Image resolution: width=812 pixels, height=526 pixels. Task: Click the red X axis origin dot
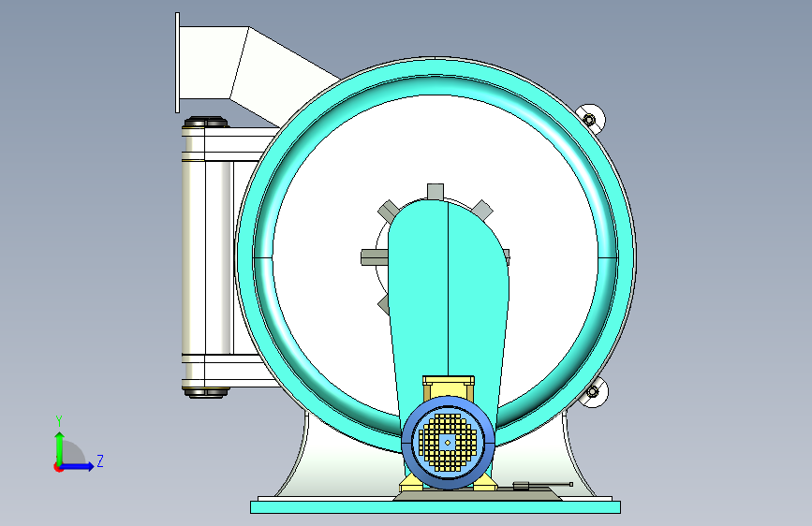57,468
